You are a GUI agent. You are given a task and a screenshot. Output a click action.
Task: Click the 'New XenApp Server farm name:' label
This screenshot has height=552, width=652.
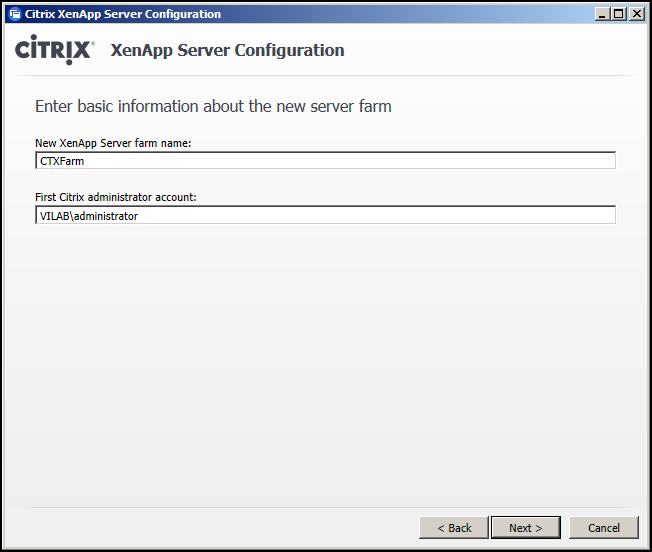tap(113, 143)
